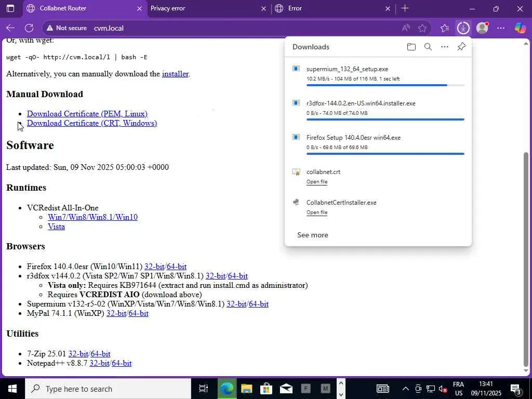Download r3dfox v144.0.2 64-bit
Viewport: 532px width, 399px height.
(x=237, y=276)
